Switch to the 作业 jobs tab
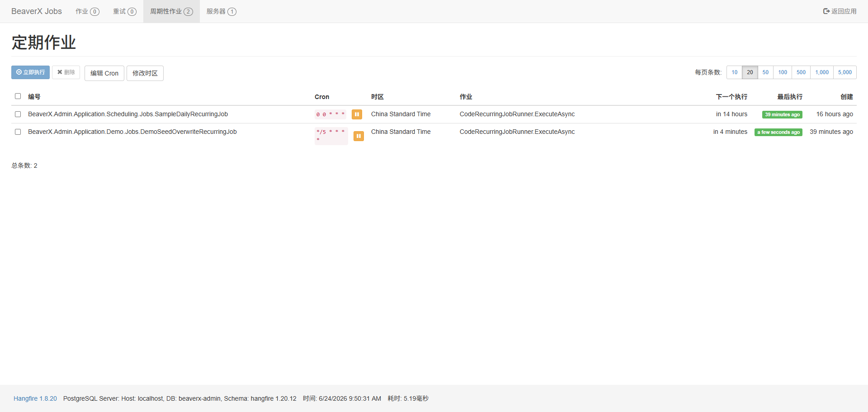Screen dimensions: 868x412 (87, 11)
